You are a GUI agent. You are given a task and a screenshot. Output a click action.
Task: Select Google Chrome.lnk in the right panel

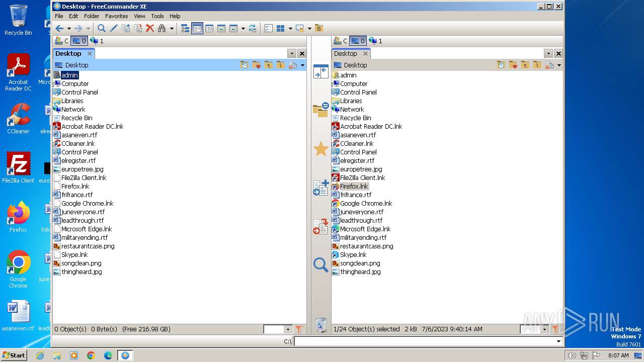(362, 204)
